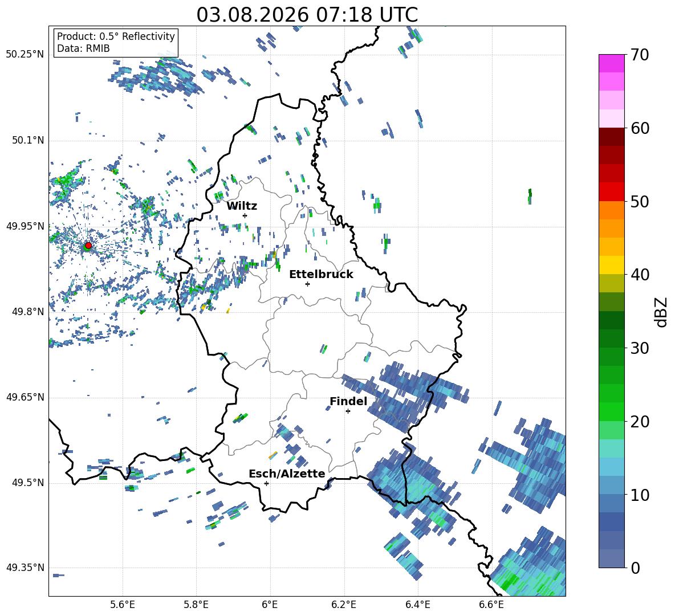675x616 pixels.
Task: Click the magenta 70 dBZ colorbar segment
Action: [x=611, y=63]
